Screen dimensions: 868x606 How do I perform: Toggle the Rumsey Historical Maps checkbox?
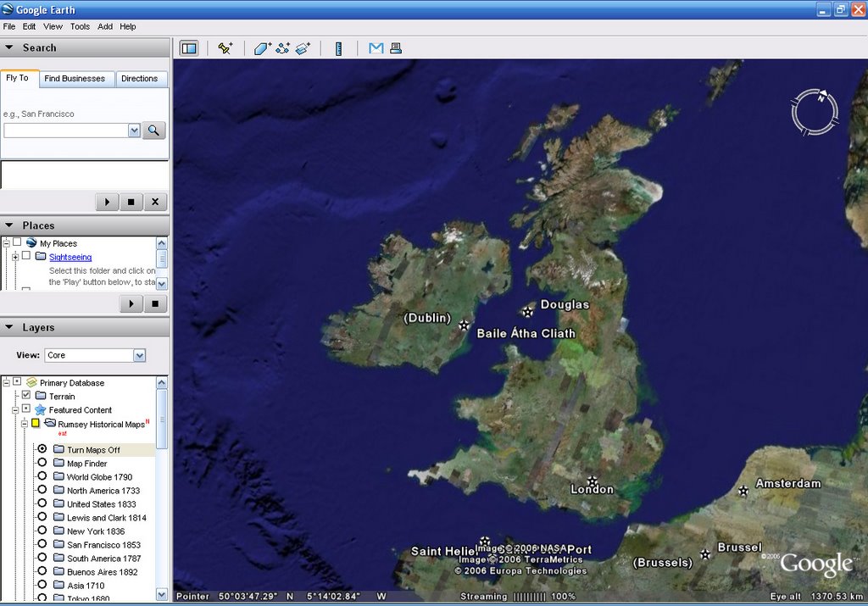coord(36,424)
